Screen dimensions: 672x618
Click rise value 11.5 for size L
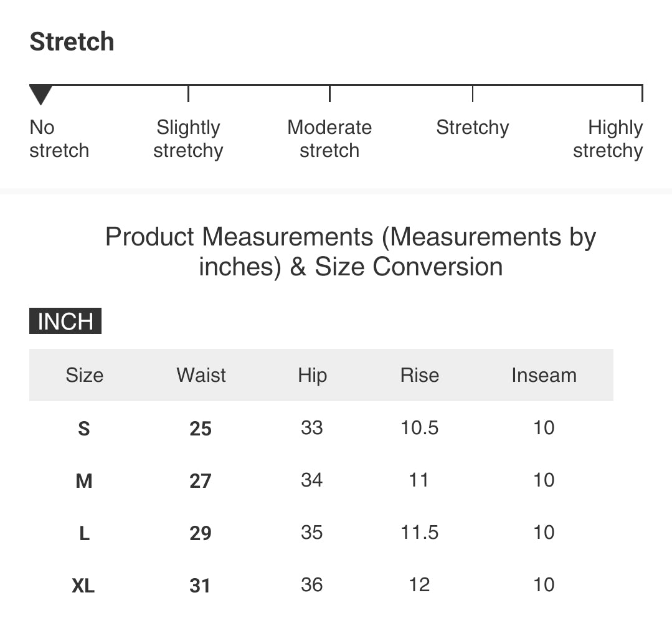[419, 533]
